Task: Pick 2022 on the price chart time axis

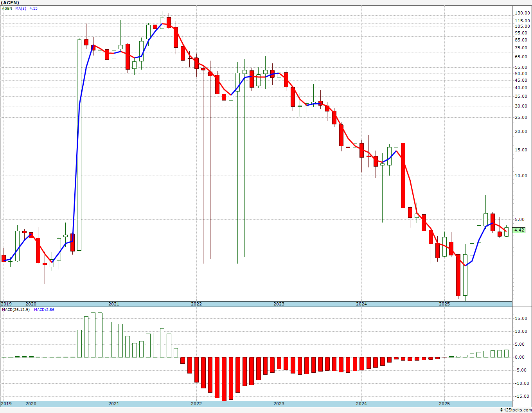Action: [x=196, y=304]
